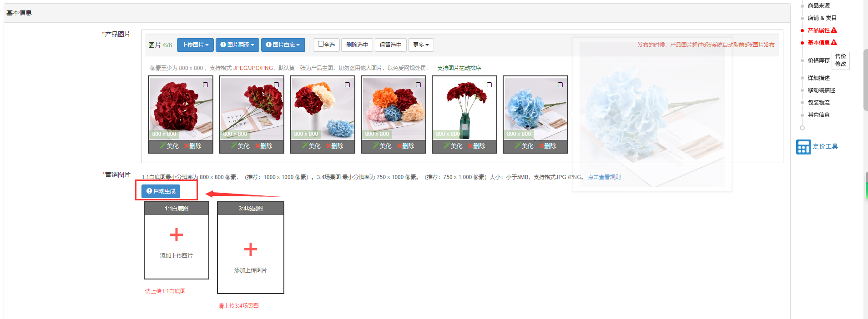Click 美化 under the fourth product image
The image size is (868, 319).
coord(382,146)
